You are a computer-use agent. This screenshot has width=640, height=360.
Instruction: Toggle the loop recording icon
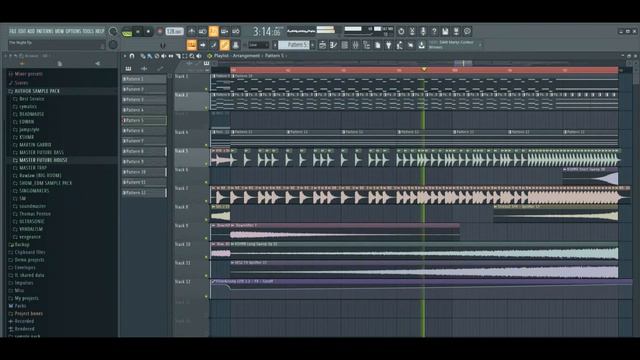236,31
